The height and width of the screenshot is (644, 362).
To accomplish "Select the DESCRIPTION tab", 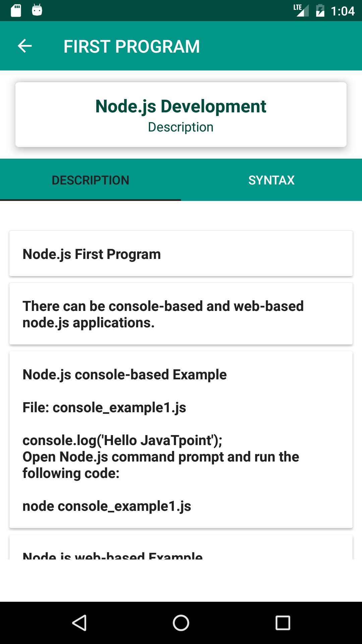I will coord(90,180).
